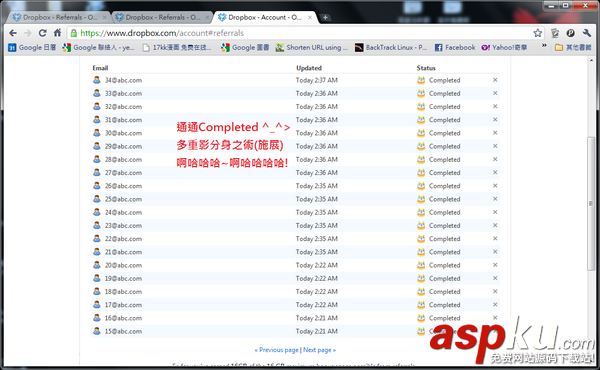600x370 pixels.
Task: Remove the 34@abc.com referral with X
Action: tap(495, 80)
